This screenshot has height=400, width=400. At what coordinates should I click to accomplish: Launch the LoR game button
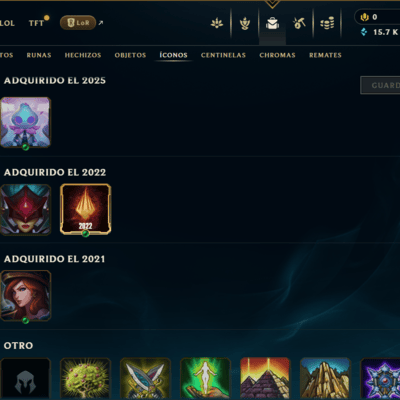pos(78,23)
